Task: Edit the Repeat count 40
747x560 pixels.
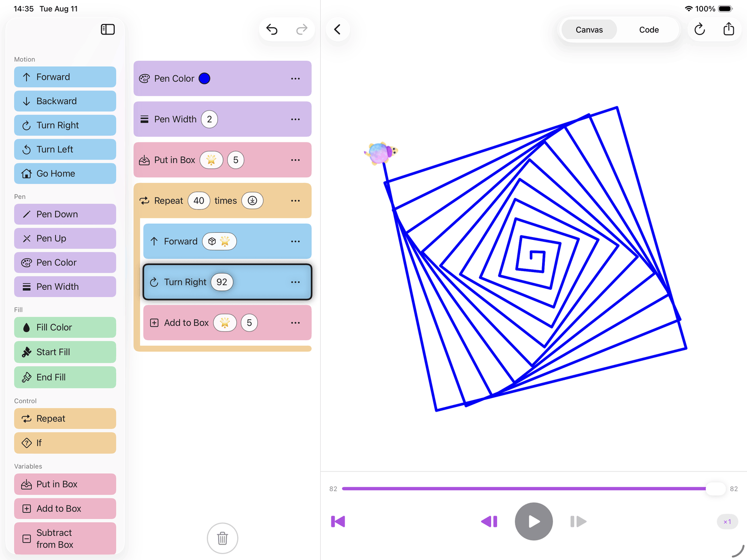Action: click(199, 201)
